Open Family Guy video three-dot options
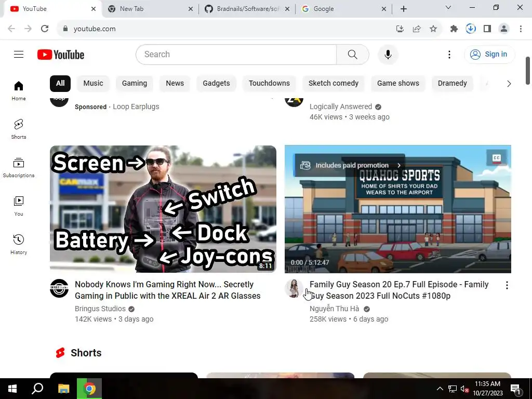 point(507,285)
